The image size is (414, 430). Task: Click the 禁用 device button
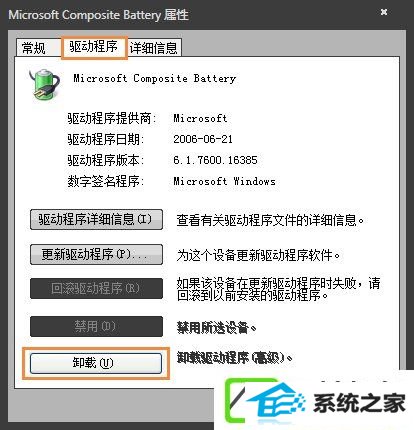(x=96, y=326)
